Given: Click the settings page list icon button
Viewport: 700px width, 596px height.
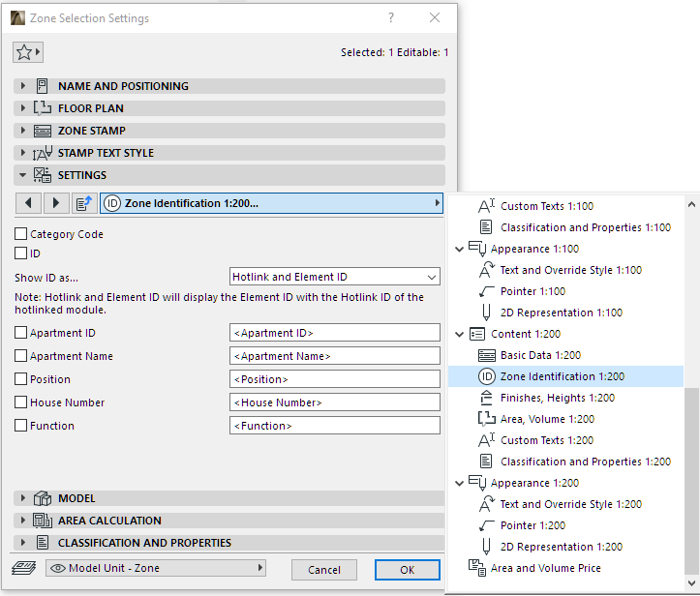Looking at the screenshot, I should (84, 203).
